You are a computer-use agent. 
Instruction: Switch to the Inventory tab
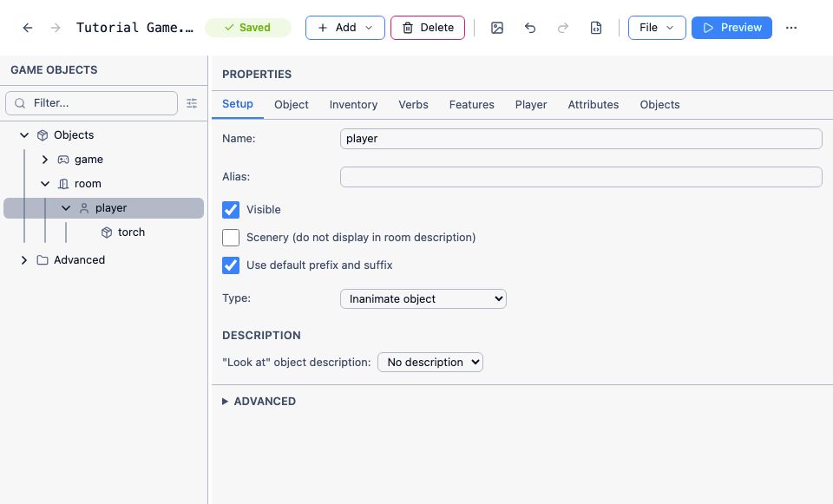pos(353,105)
